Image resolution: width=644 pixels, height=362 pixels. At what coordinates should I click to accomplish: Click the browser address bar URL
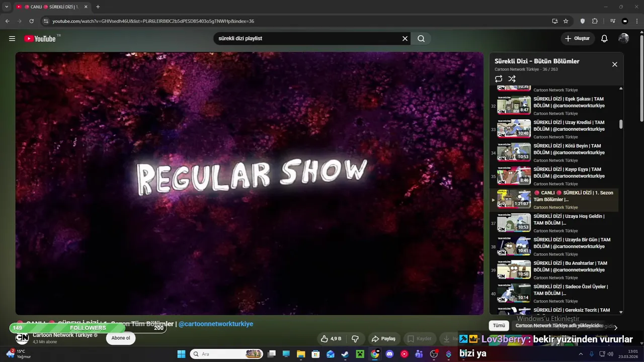[x=153, y=21]
